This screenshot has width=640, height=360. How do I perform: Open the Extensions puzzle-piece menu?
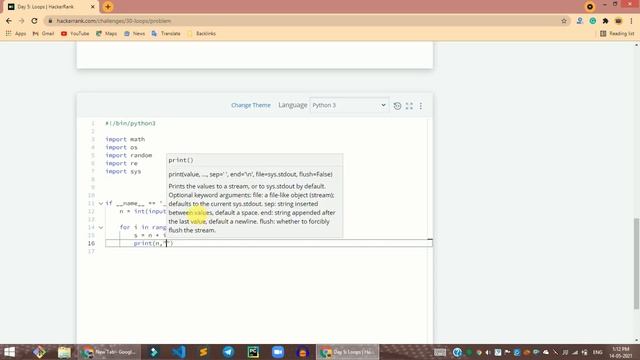click(x=606, y=21)
